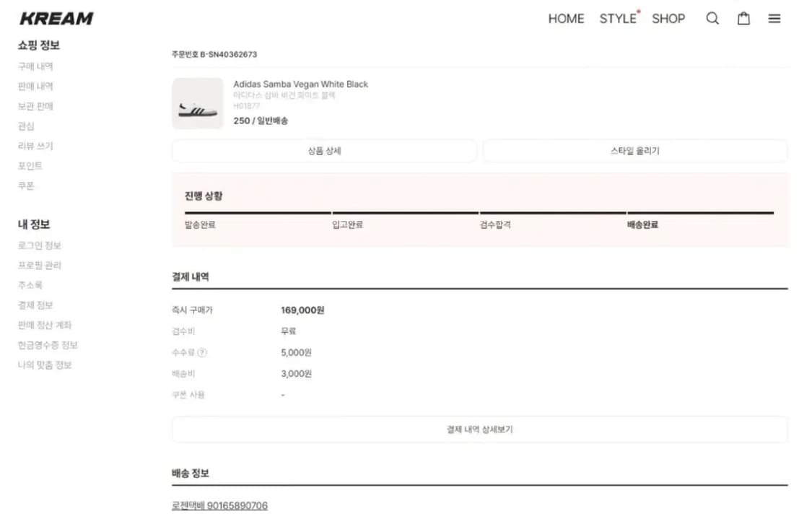Open 쿠폰 in the sidebar

27,186
